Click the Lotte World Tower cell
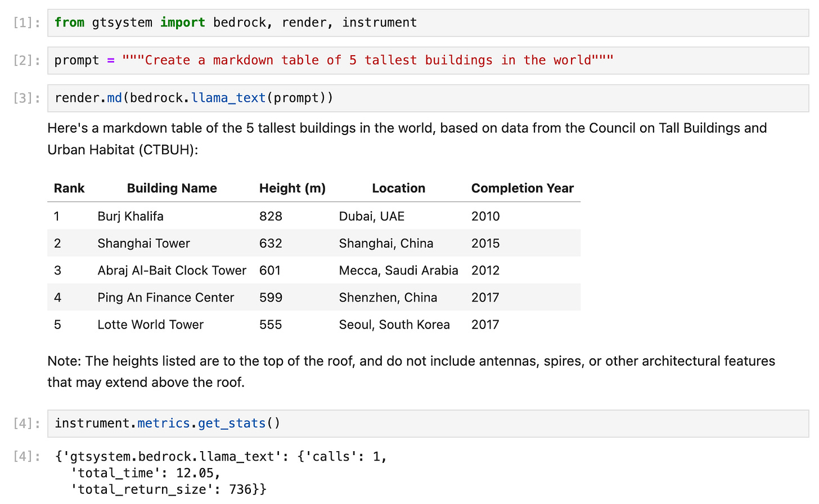Screen dimensions: 819x504 click(x=151, y=325)
